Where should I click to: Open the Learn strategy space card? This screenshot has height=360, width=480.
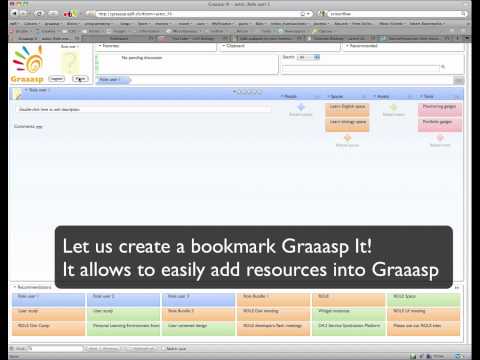tap(347, 125)
